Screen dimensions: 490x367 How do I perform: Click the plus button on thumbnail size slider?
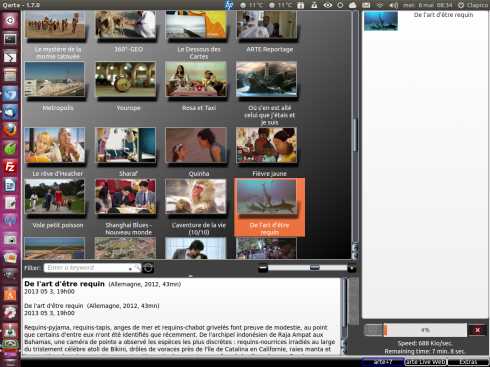[351, 268]
